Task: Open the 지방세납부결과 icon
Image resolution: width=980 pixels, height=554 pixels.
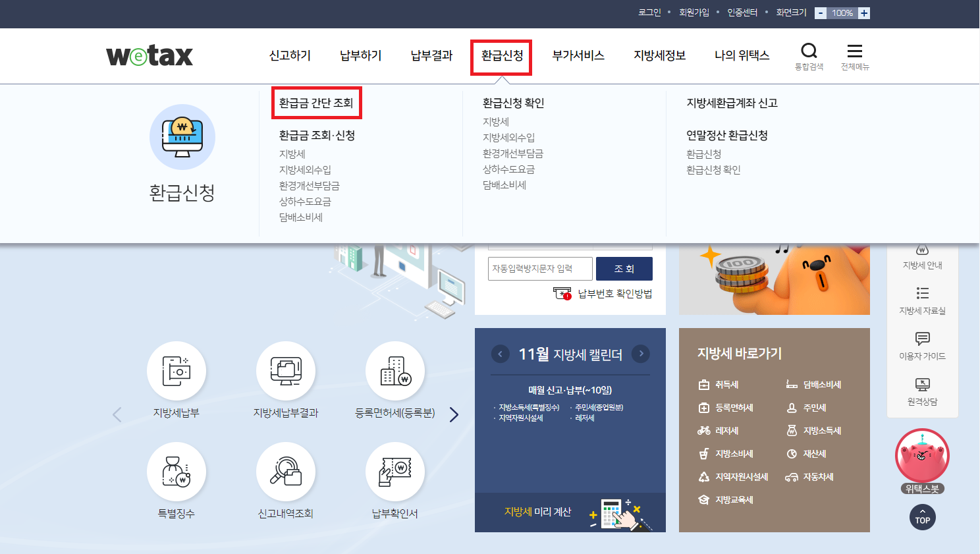Action: coord(286,371)
